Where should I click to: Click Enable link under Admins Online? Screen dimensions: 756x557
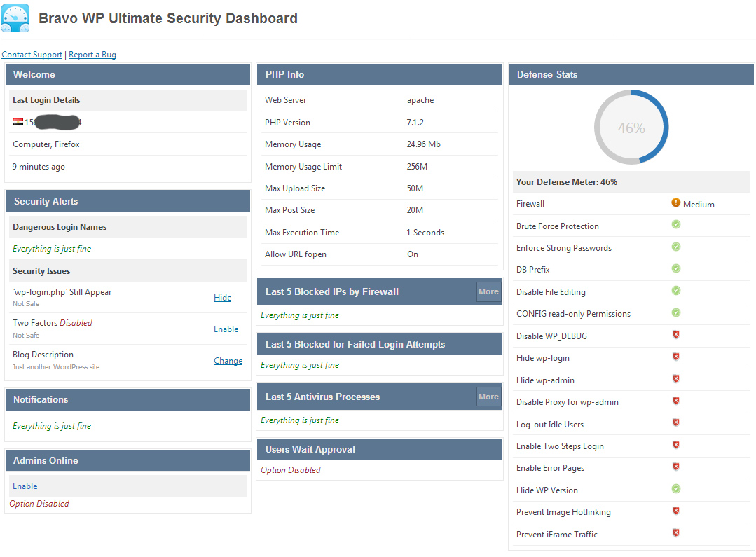pyautogui.click(x=25, y=486)
